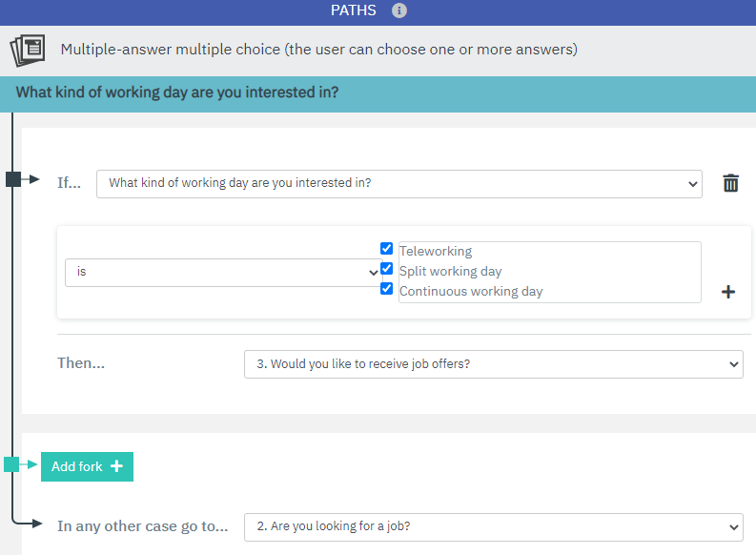756x555 pixels.
Task: Click the Add fork button
Action: (88, 466)
